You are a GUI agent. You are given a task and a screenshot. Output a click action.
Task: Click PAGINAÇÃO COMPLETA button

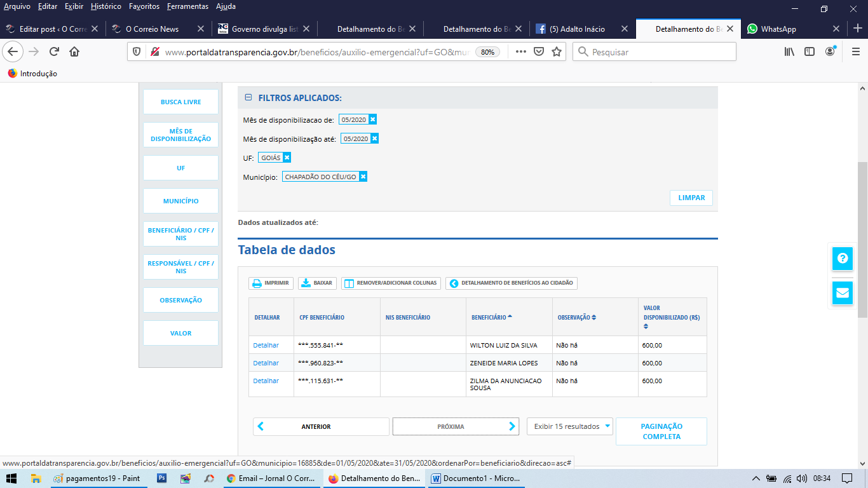[661, 431]
